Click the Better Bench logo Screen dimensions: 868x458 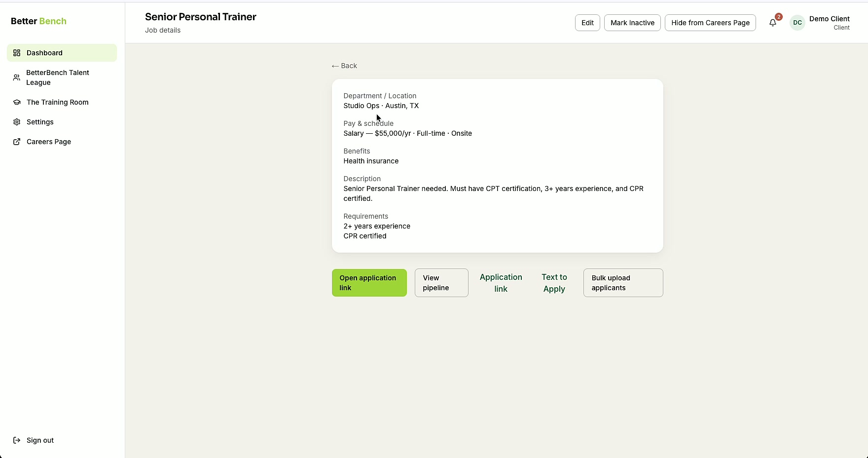(x=38, y=21)
